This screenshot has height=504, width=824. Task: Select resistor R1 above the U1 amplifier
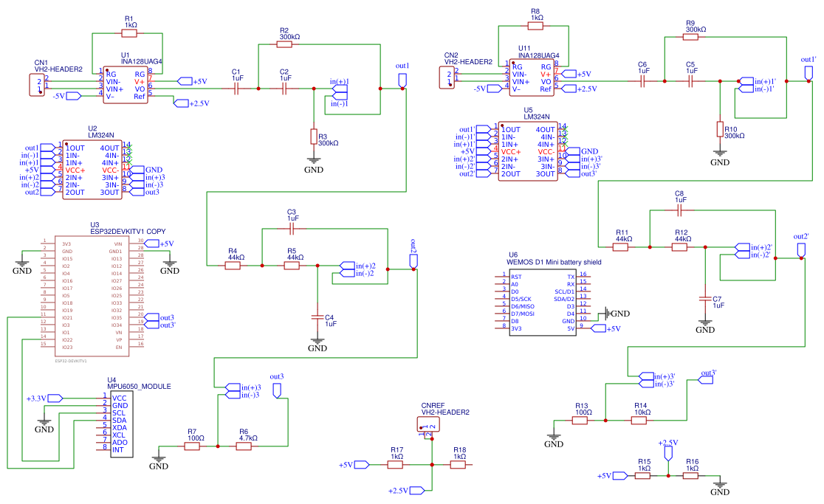point(128,34)
